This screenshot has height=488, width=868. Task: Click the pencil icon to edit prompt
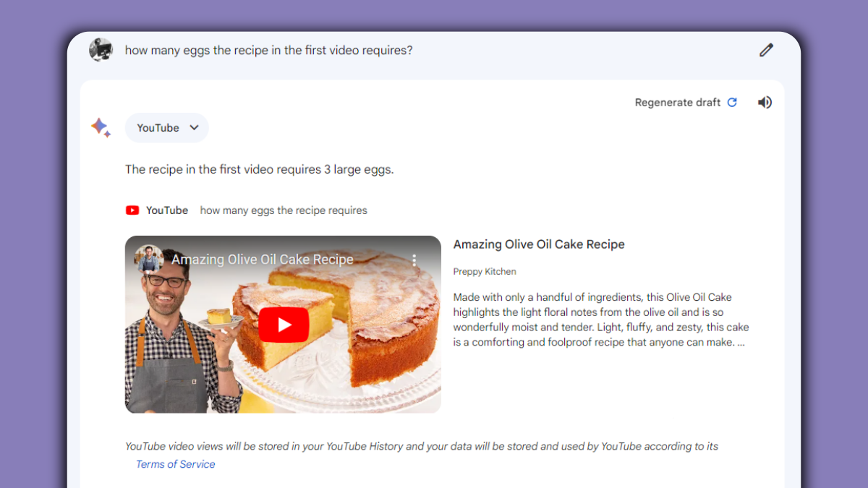[x=766, y=50]
